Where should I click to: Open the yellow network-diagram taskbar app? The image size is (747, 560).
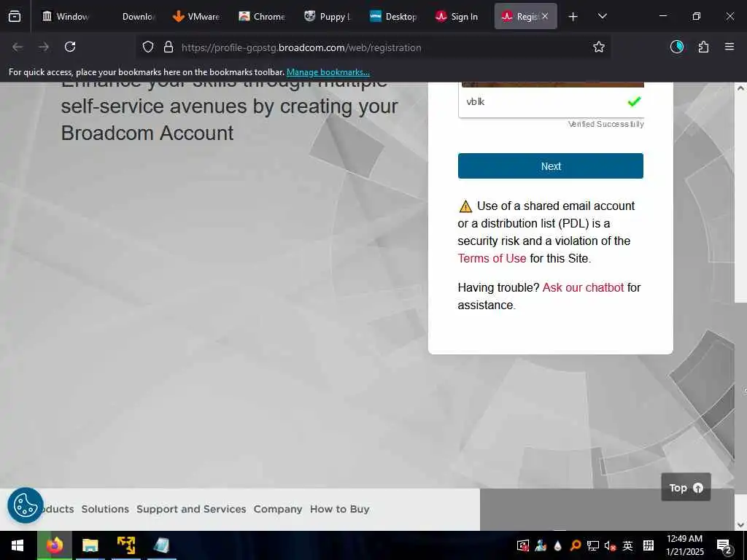point(125,545)
